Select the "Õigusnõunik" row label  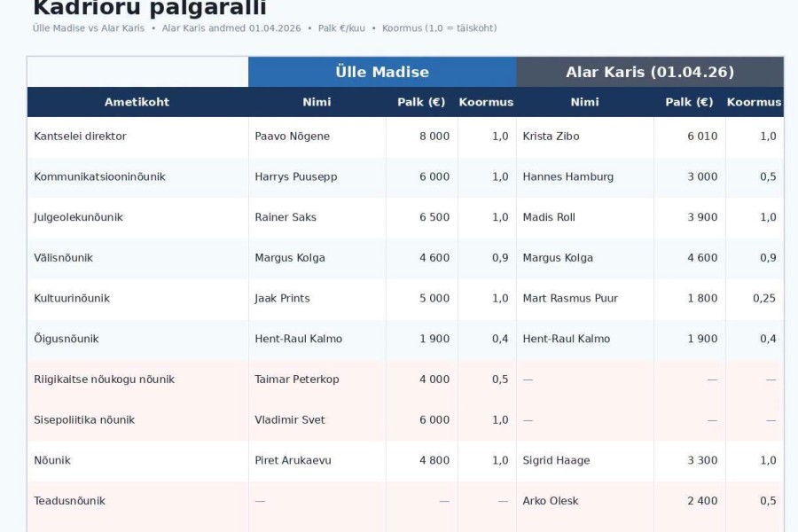[66, 339]
